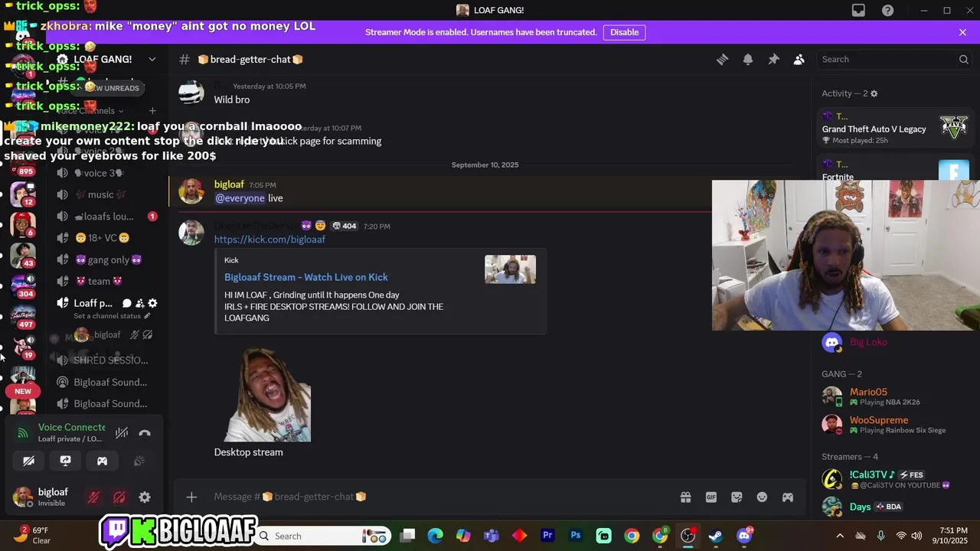Open the Grand Theft Auto V Legacy activity card

[896, 129]
